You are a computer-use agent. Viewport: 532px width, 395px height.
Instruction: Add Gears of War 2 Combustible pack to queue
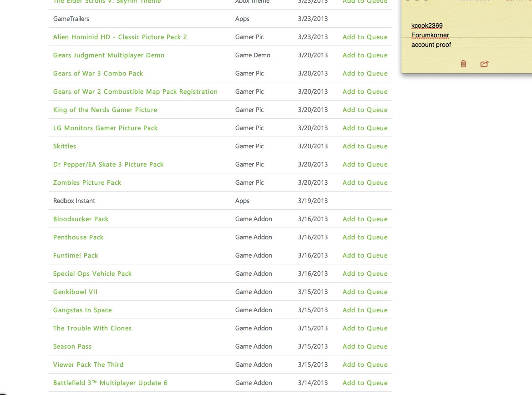(x=365, y=91)
